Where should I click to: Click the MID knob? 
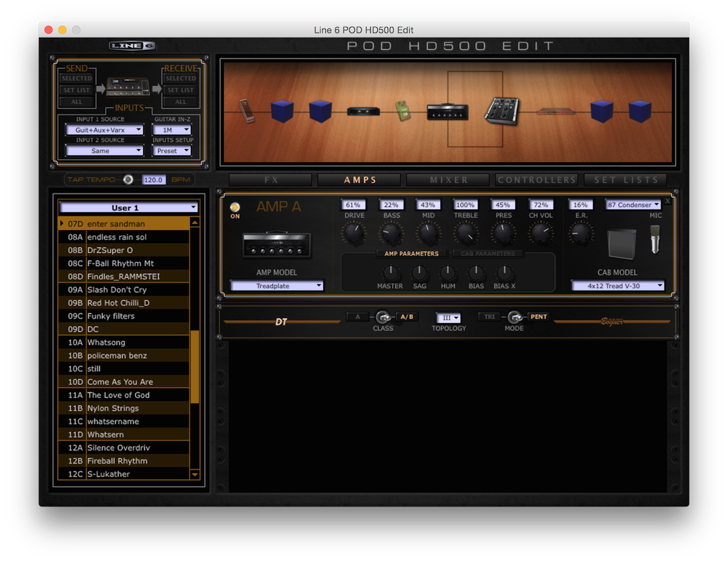click(x=428, y=234)
